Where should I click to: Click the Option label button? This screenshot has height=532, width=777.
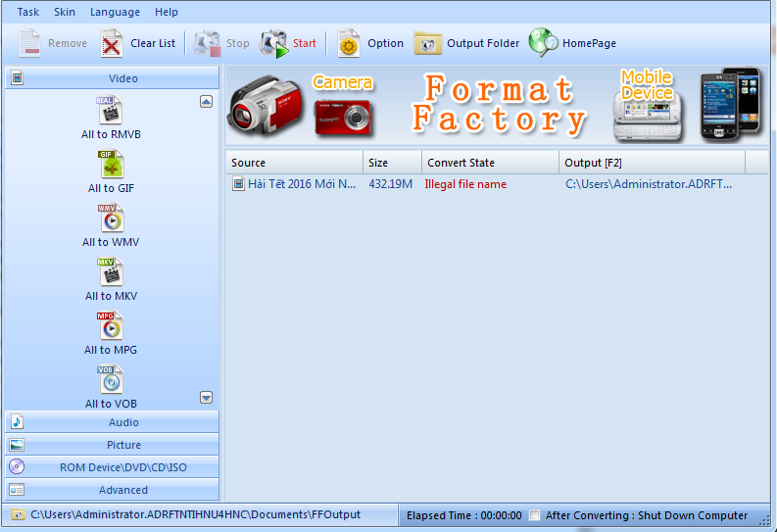[x=385, y=43]
